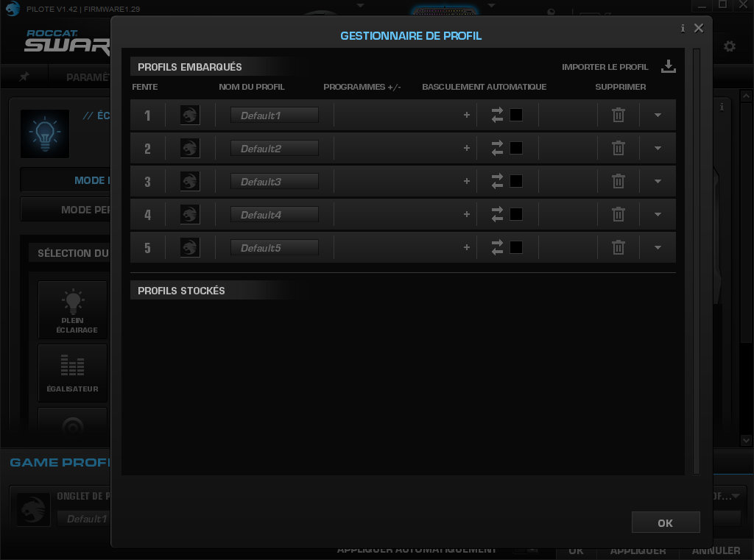Enable automatic switching checkbox for Default5
Screen dimensions: 754x560
point(516,247)
